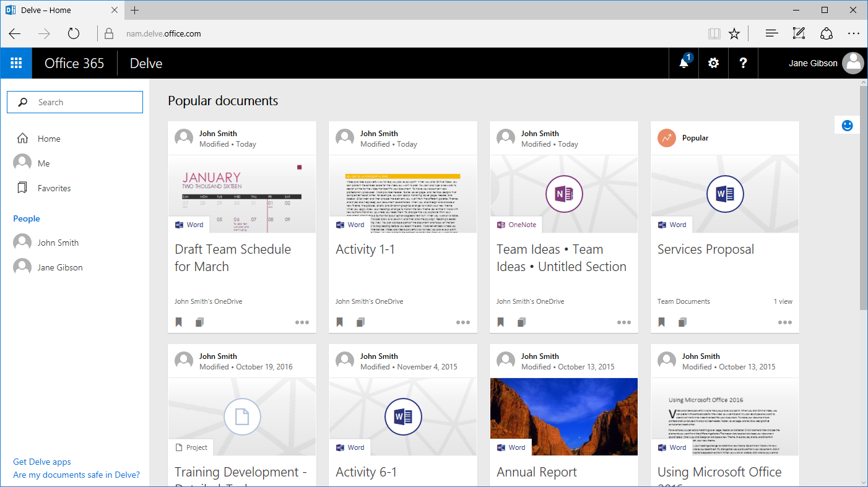Add page to favorites with star icon
The image size is (868, 487).
(734, 34)
